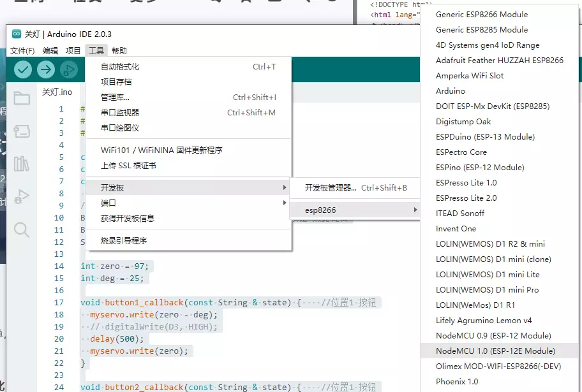Select Generic ESP8266 Module board
The width and height of the screenshot is (582, 392).
coord(501,15)
